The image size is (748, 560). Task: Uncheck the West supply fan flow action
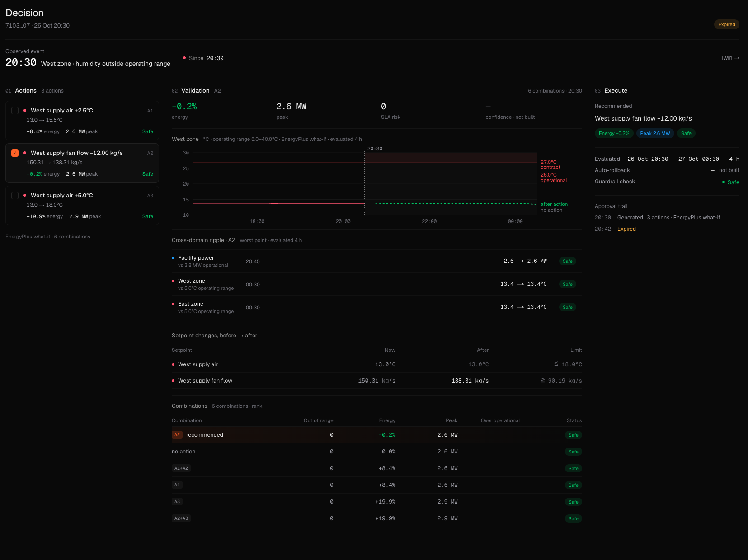click(15, 153)
